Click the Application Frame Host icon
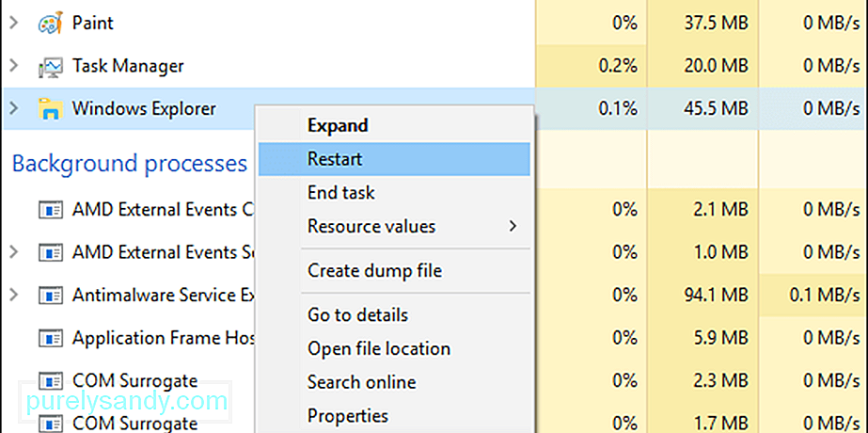Screen dimensions: 868x433 pos(50,338)
